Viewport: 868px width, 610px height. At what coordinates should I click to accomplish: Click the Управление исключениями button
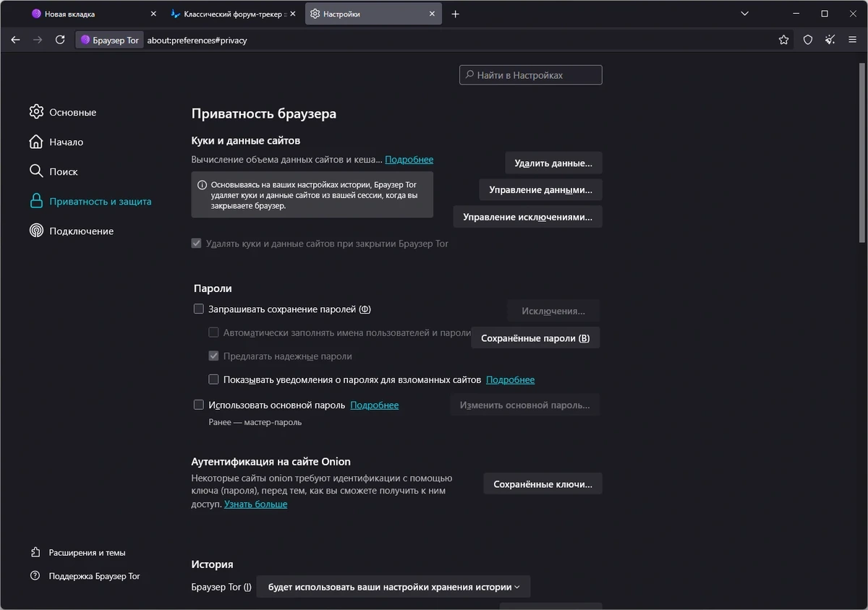click(x=527, y=217)
